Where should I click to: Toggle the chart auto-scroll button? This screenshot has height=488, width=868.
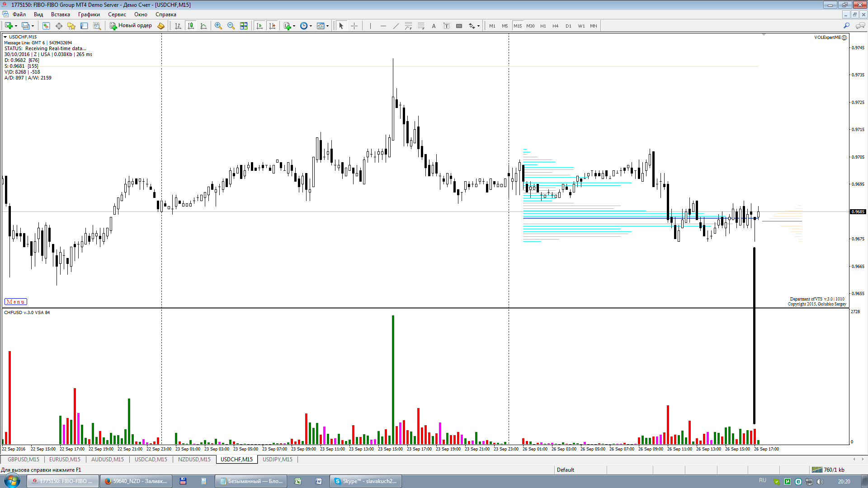click(x=259, y=26)
